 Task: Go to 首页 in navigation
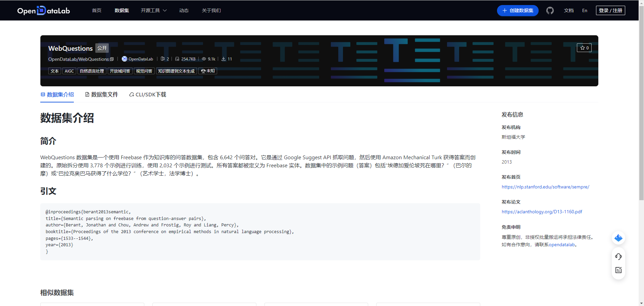[97, 10]
